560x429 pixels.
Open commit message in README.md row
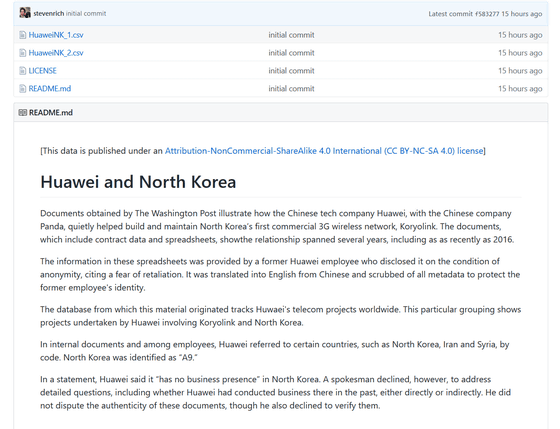tap(291, 89)
